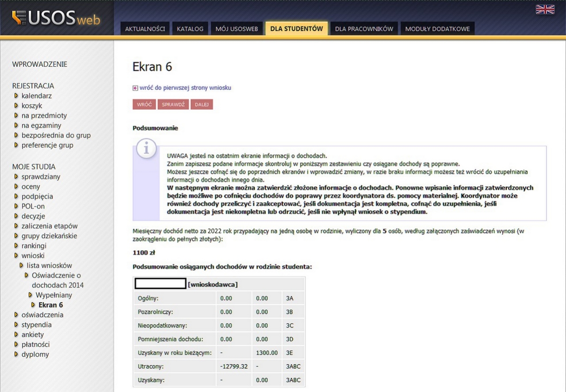The image size is (566, 392).
Task: Click the '-12799.32' value in the table
Action: tap(234, 367)
